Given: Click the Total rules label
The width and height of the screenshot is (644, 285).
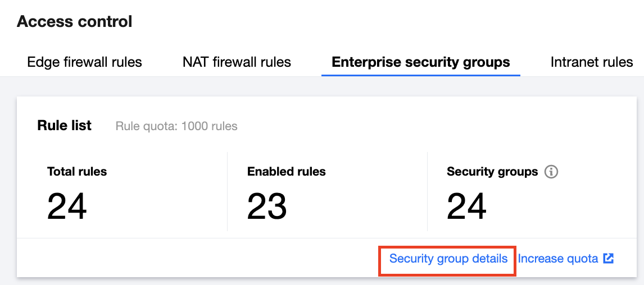Looking at the screenshot, I should 77,172.
